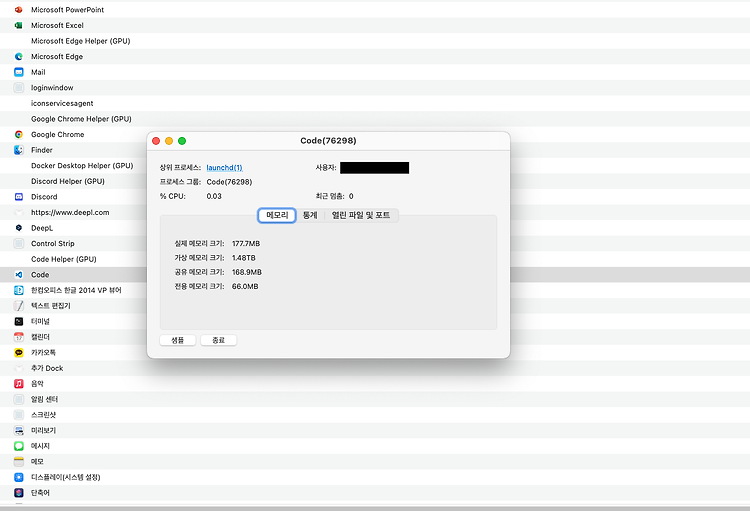Click the Control Strip icon
The width and height of the screenshot is (750, 511).
(19, 244)
